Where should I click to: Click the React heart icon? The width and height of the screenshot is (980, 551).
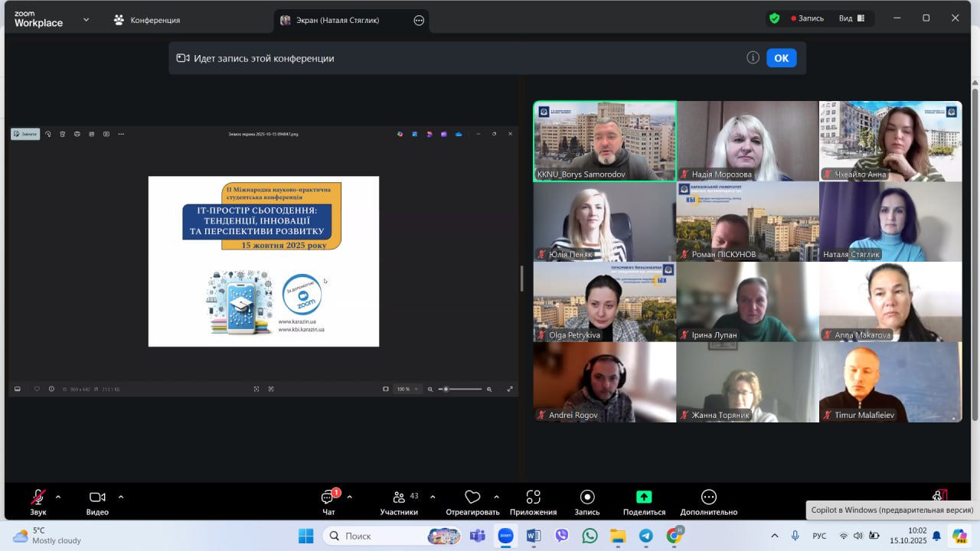pyautogui.click(x=472, y=497)
